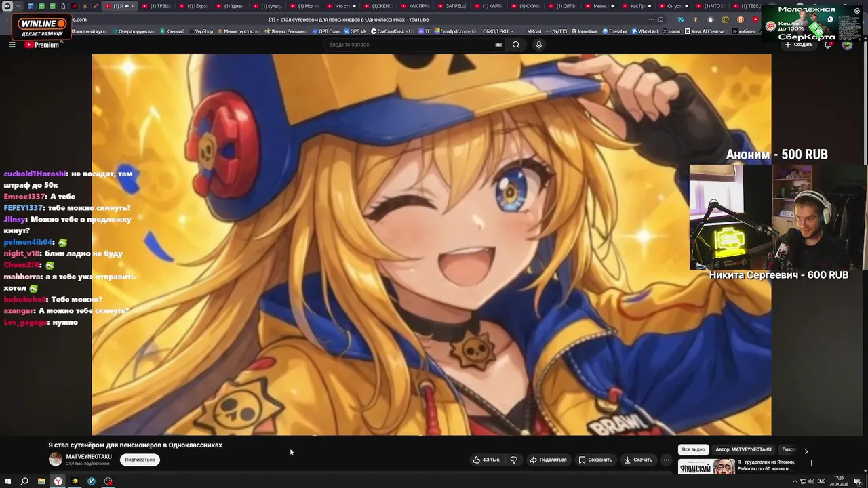Open the on-screen keyboard in search box

pos(498,45)
